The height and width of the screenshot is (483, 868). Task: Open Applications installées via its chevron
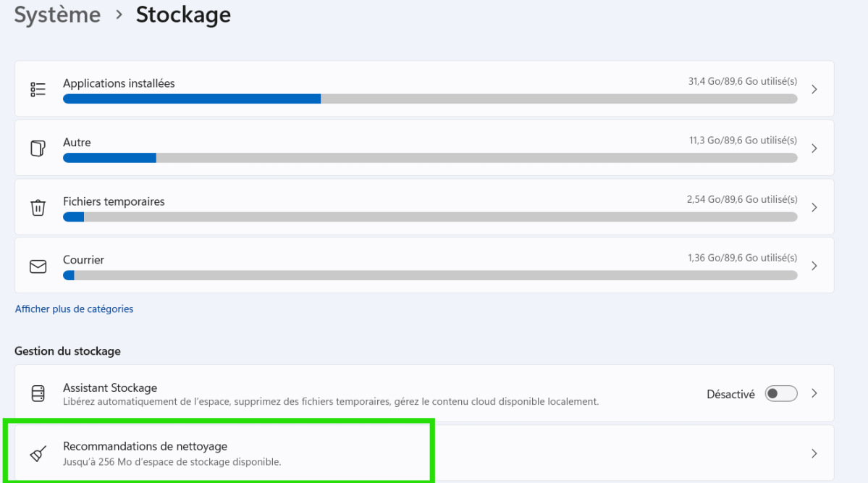tap(814, 89)
